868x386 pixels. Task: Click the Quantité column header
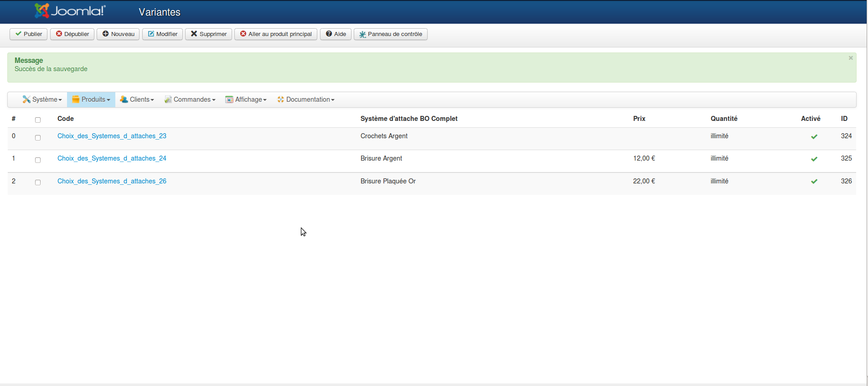[x=724, y=119]
